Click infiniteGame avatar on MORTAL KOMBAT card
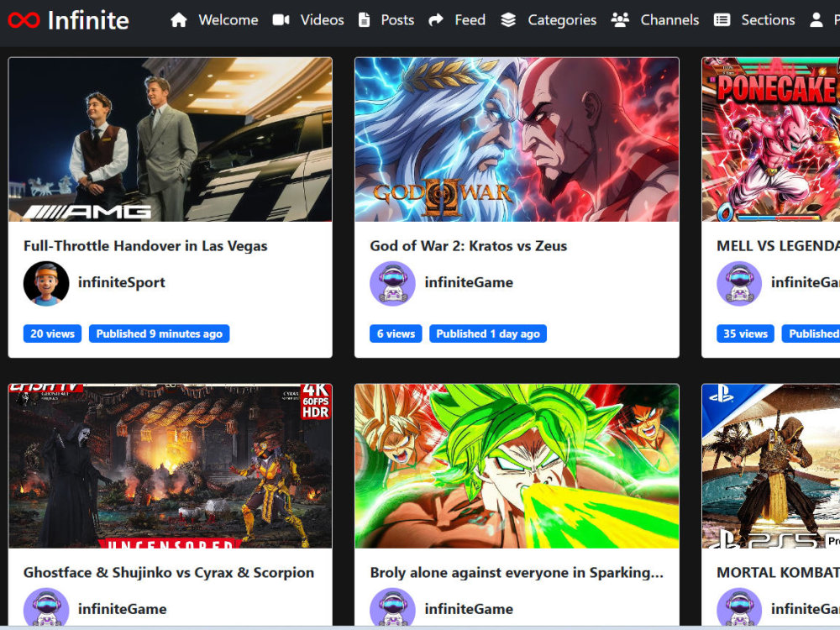 (739, 608)
